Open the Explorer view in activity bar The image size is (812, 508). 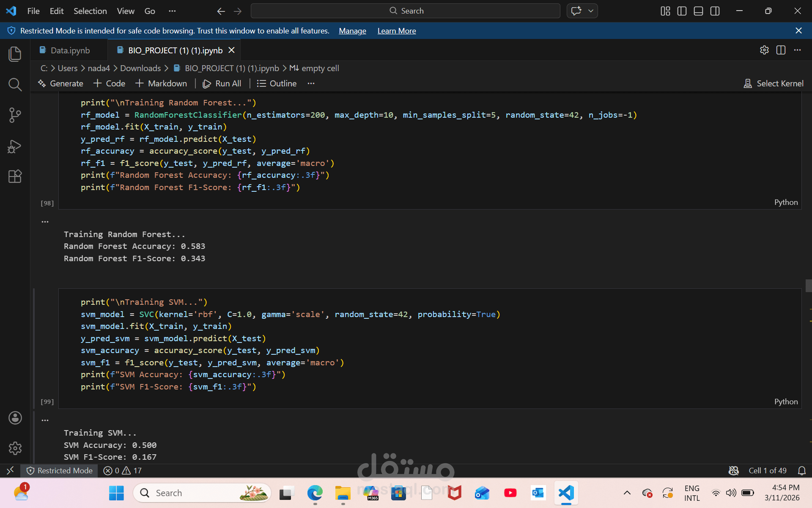(15, 54)
